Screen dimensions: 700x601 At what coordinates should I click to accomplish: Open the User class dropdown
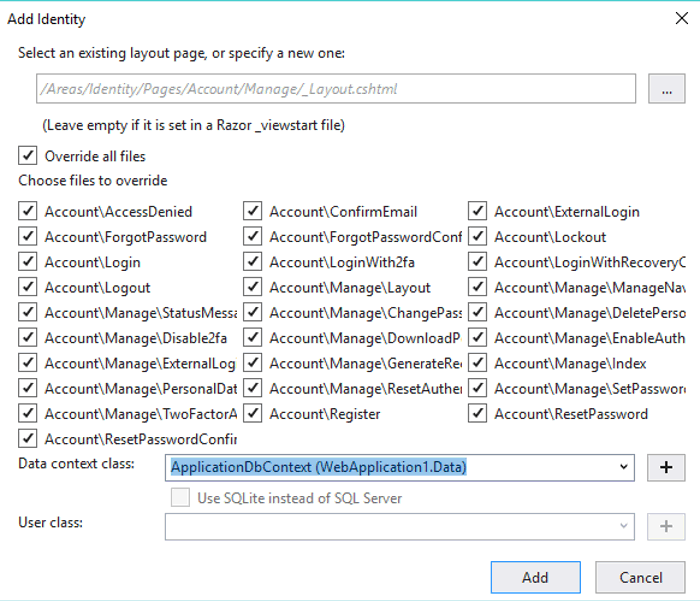point(624,526)
